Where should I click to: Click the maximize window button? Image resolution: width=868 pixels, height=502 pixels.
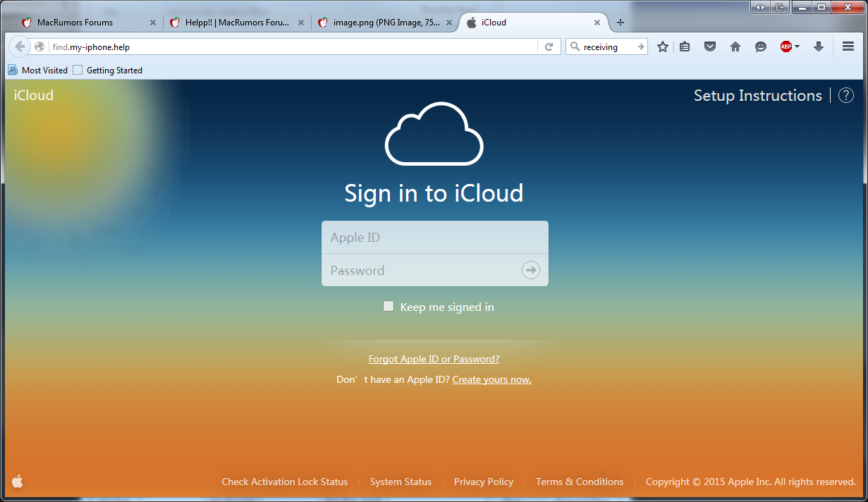pos(821,7)
